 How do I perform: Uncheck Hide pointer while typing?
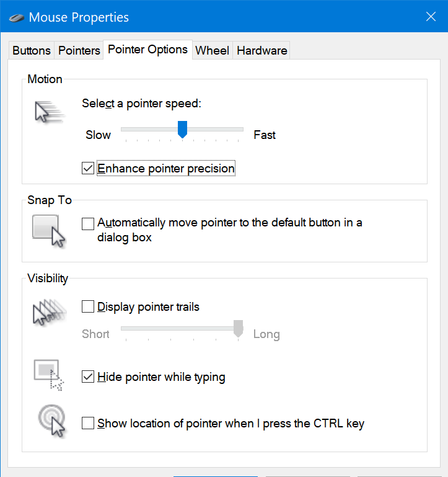tap(89, 377)
